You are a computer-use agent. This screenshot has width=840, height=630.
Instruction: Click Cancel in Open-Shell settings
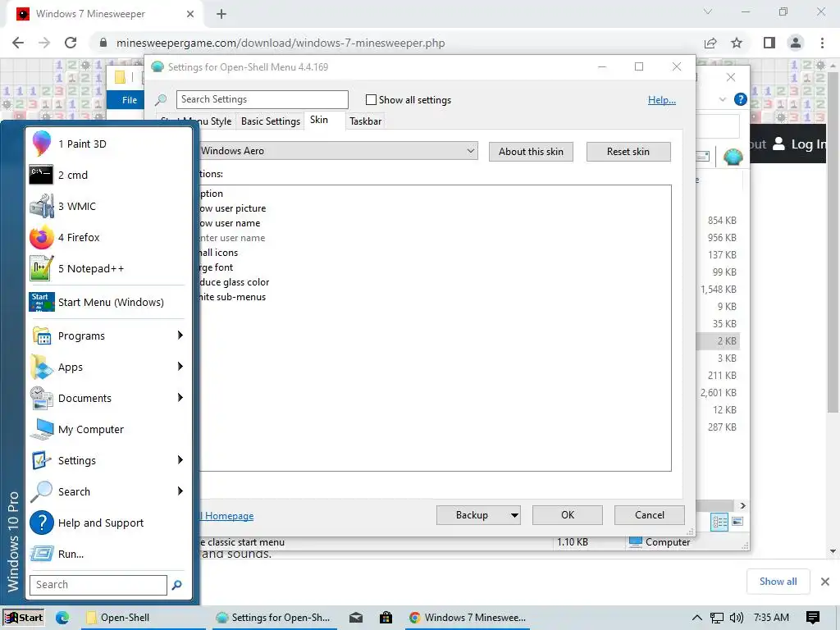point(650,515)
